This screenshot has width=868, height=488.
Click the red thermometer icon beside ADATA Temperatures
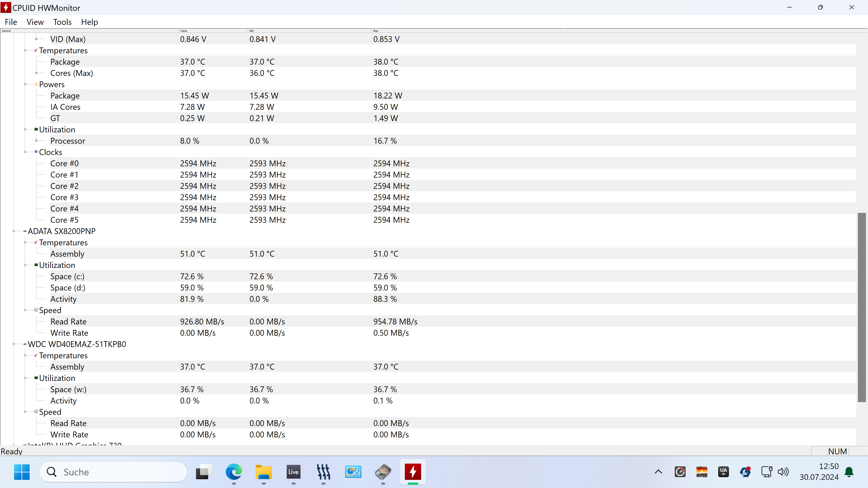click(36, 242)
